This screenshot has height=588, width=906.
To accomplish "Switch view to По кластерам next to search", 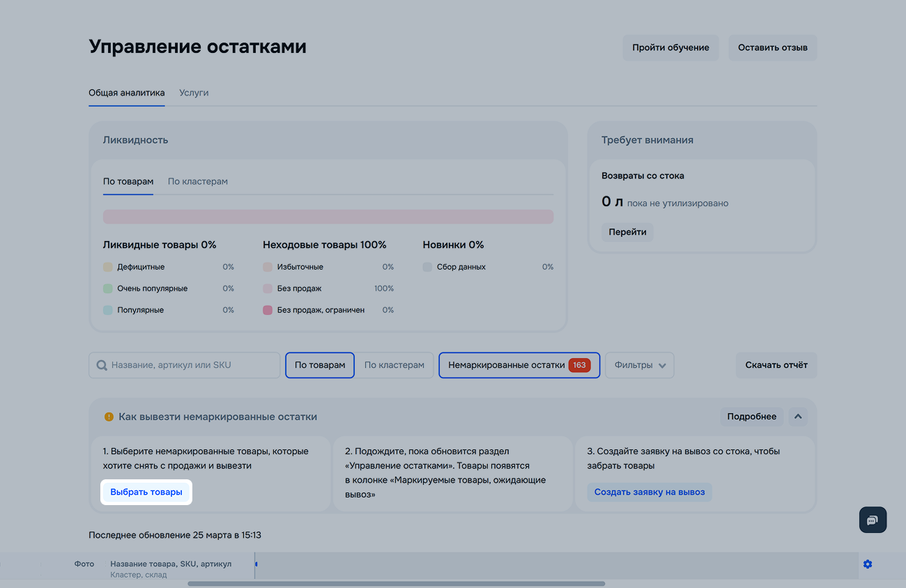I will 394,365.
